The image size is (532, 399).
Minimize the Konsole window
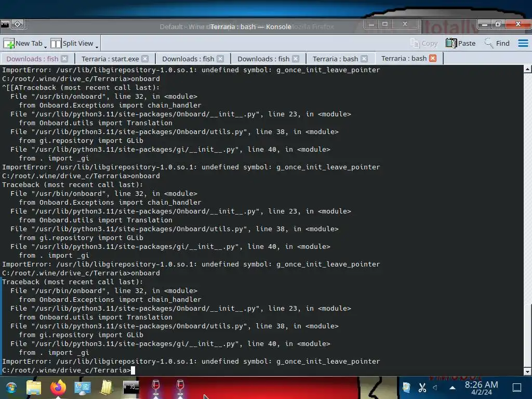click(485, 24)
